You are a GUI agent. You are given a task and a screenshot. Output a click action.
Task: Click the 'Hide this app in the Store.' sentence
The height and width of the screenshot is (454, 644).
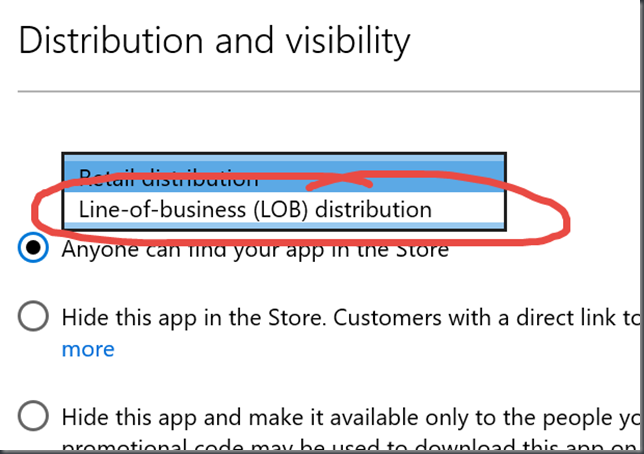194,318
